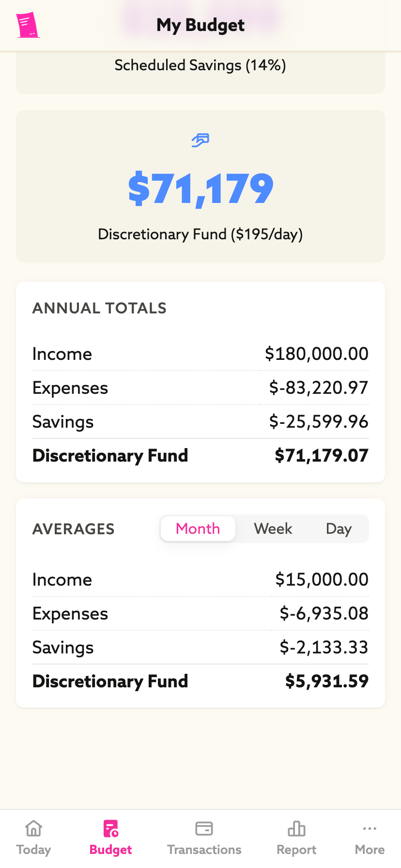401x868 pixels.
Task: Tap the pink receipt app logo
Action: pos(28,25)
